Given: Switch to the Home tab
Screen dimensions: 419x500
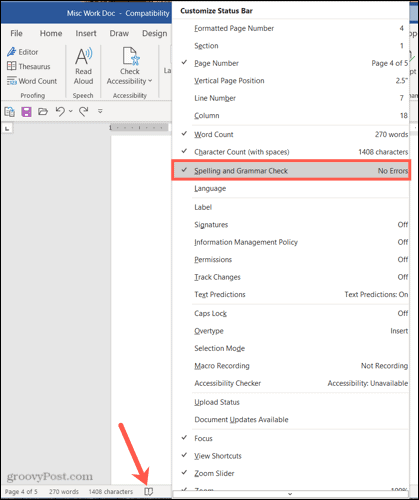Looking at the screenshot, I should click(x=51, y=33).
